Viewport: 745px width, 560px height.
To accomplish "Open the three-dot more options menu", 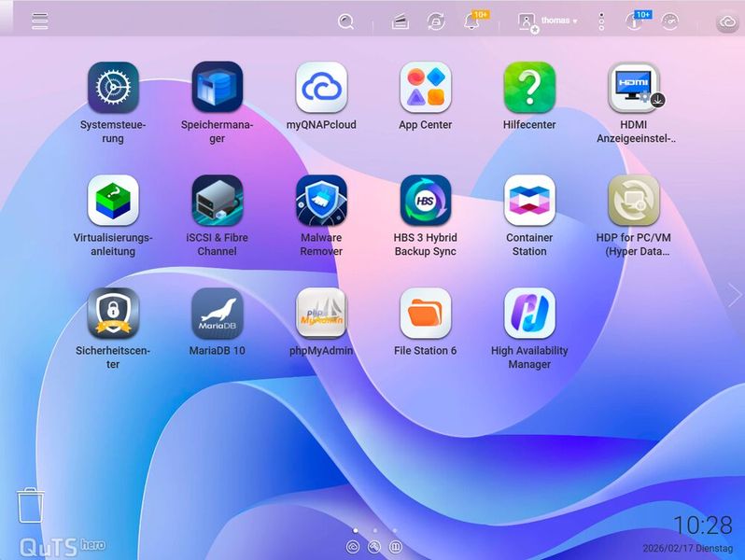I will click(x=601, y=21).
